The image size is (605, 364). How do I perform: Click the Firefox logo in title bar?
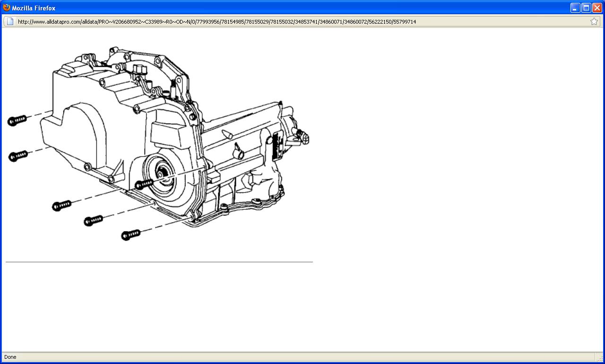click(x=7, y=8)
